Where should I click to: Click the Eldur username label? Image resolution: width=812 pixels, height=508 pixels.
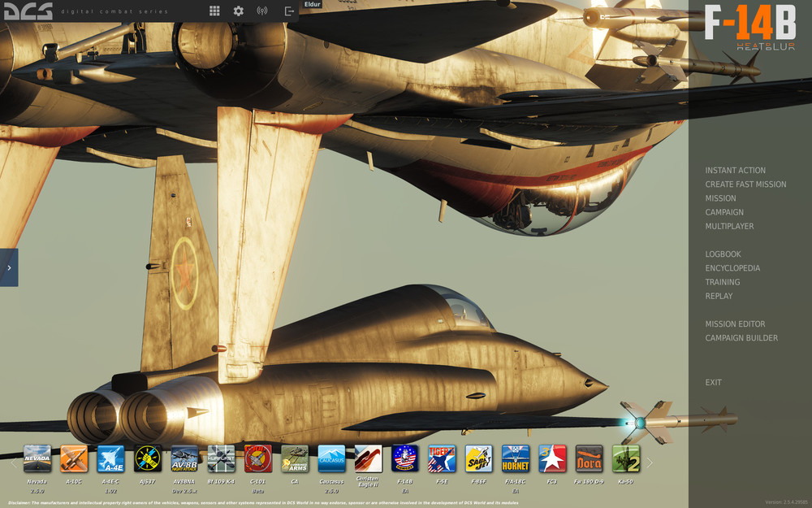coord(313,4)
